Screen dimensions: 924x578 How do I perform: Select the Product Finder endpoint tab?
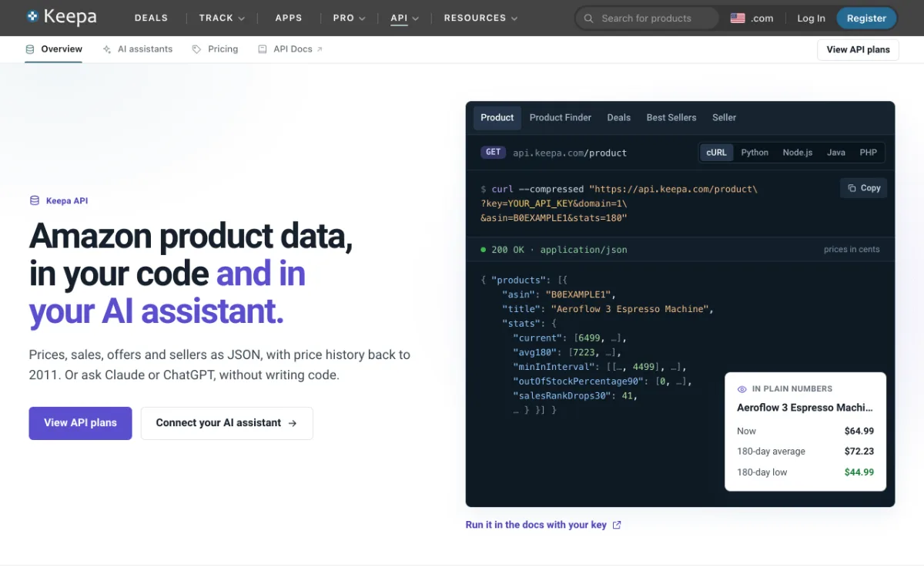click(561, 118)
